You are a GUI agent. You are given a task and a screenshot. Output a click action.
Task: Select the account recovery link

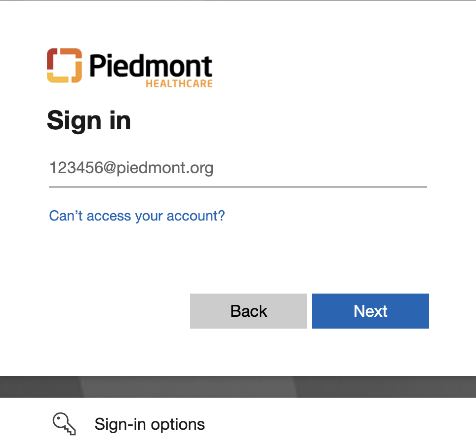click(x=137, y=216)
